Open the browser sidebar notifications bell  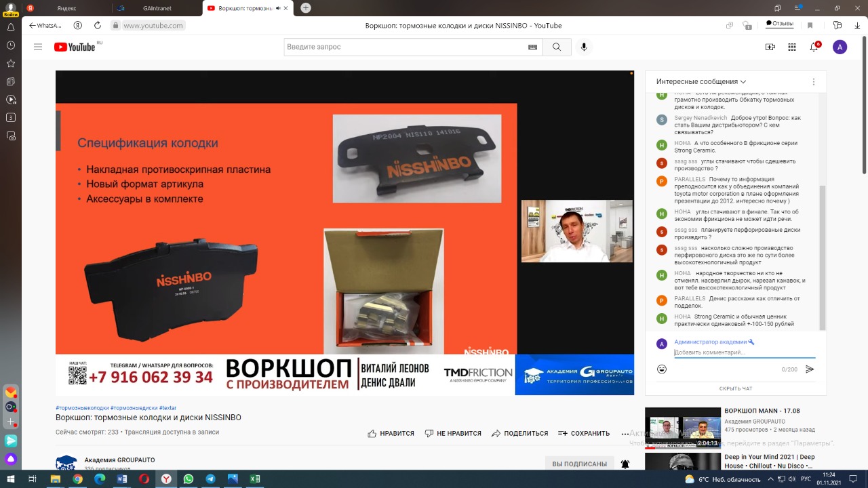click(11, 27)
